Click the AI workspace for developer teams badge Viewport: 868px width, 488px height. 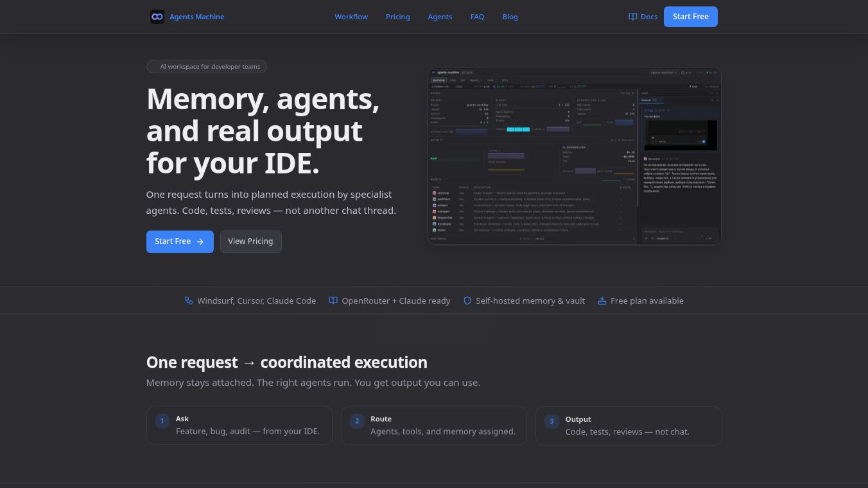pos(206,66)
